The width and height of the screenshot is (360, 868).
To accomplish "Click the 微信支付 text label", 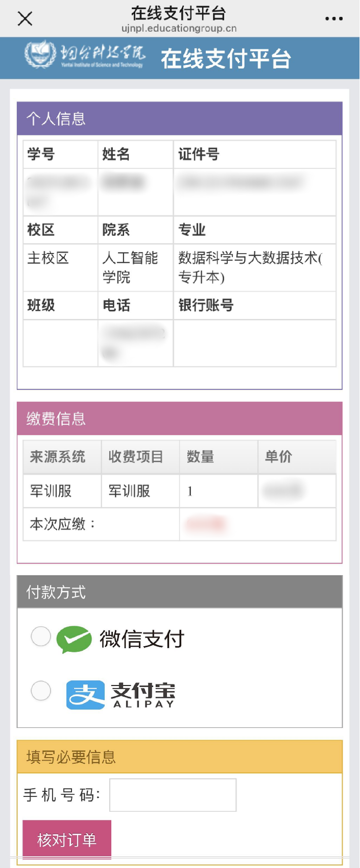I will [142, 639].
